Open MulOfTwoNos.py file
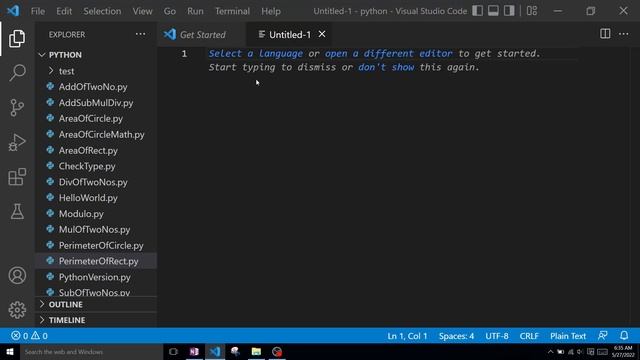This screenshot has width=640, height=360. [96, 229]
